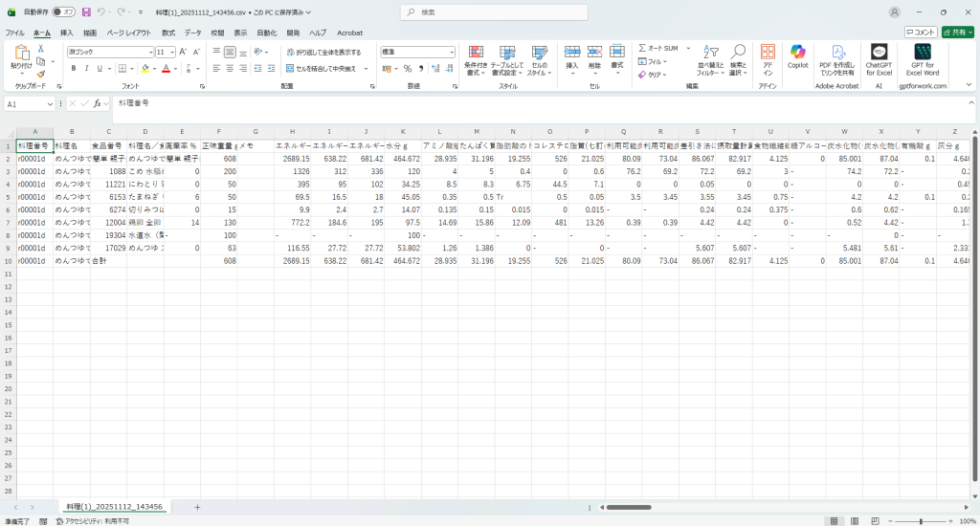Click the save floppy disk icon
The height and width of the screenshot is (526, 980).
coord(86,12)
